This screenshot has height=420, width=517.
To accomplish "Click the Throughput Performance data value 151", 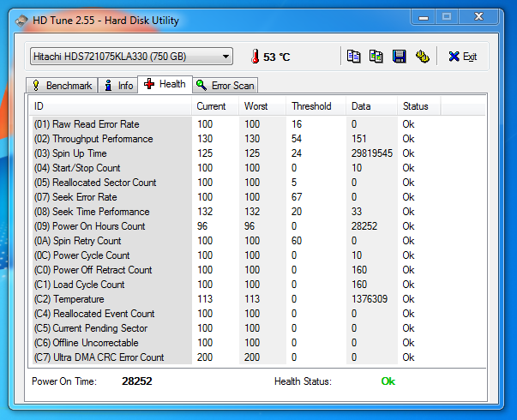I will 359,139.
